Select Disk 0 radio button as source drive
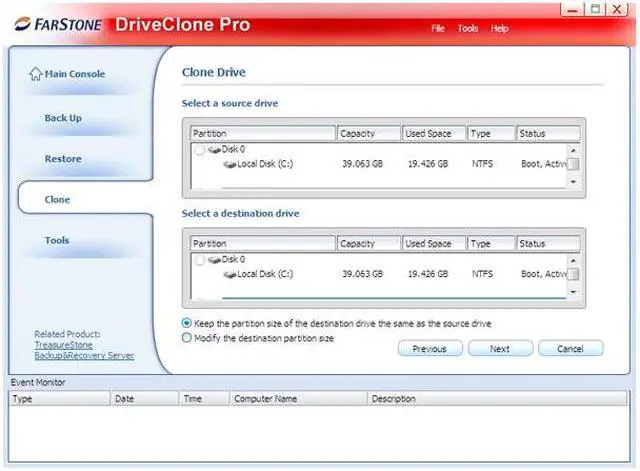 pyautogui.click(x=199, y=150)
